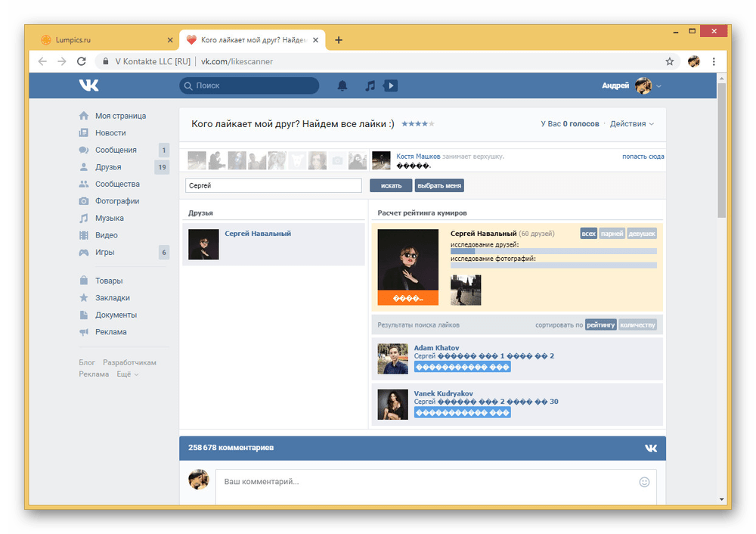Reload the page in browser toolbar
The height and width of the screenshot is (534, 756).
(82, 61)
